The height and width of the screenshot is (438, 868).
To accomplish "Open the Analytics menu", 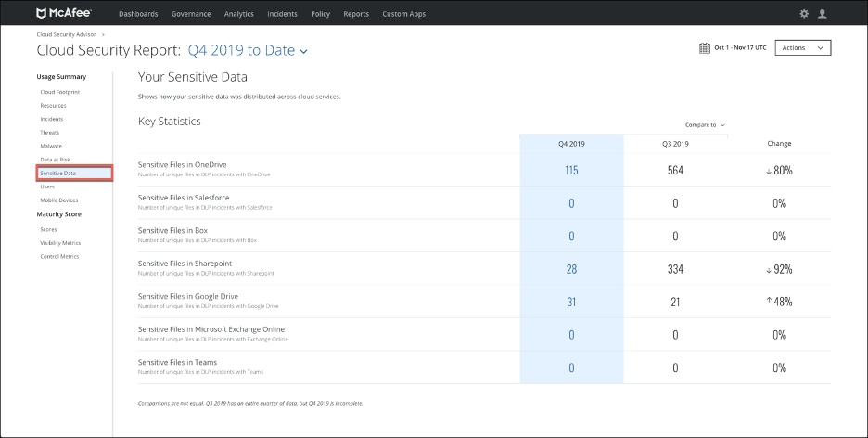I will [x=239, y=14].
